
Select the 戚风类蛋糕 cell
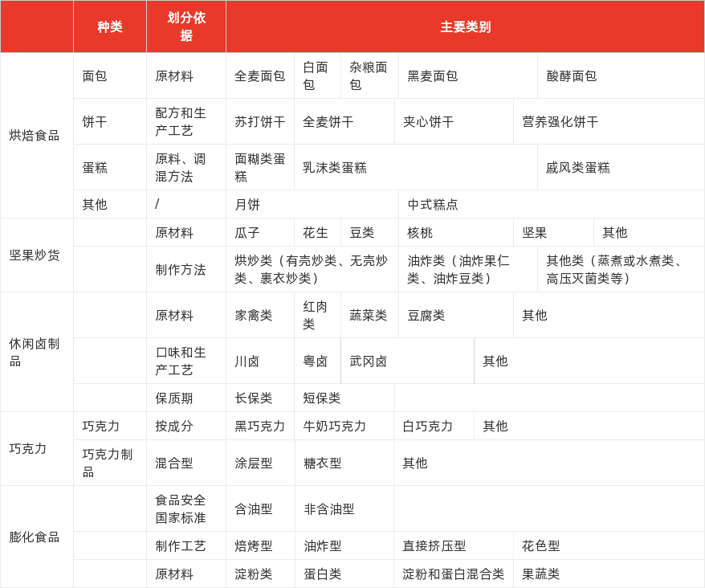click(621, 167)
